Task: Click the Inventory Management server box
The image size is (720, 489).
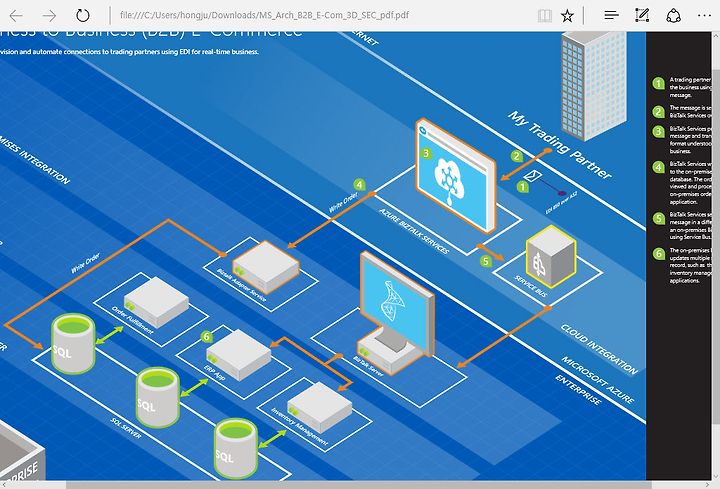Action: point(320,407)
